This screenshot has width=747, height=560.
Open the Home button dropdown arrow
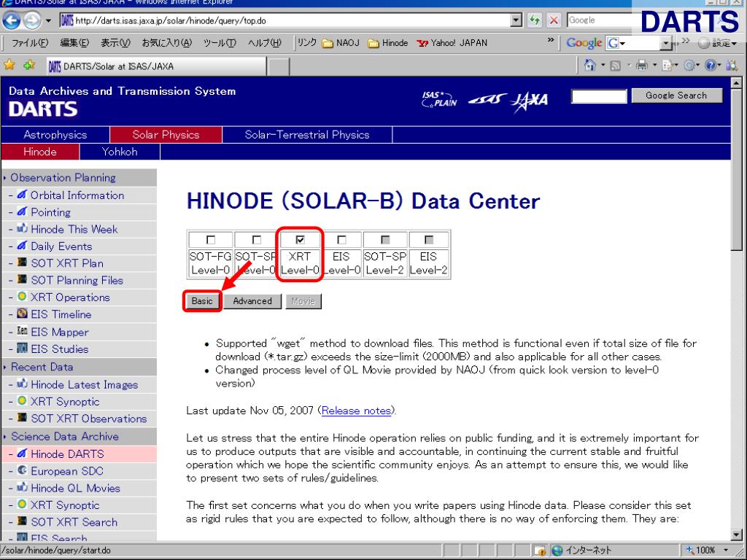pos(602,65)
